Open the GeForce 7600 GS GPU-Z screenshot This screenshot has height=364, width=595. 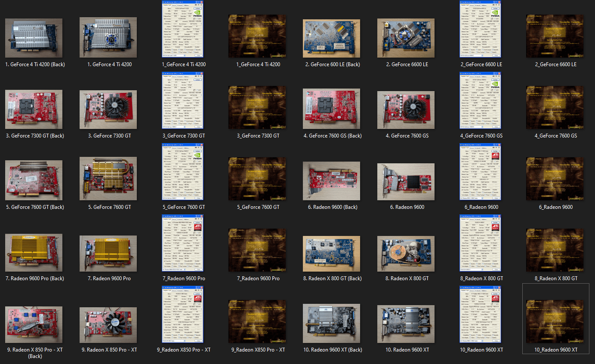click(480, 101)
